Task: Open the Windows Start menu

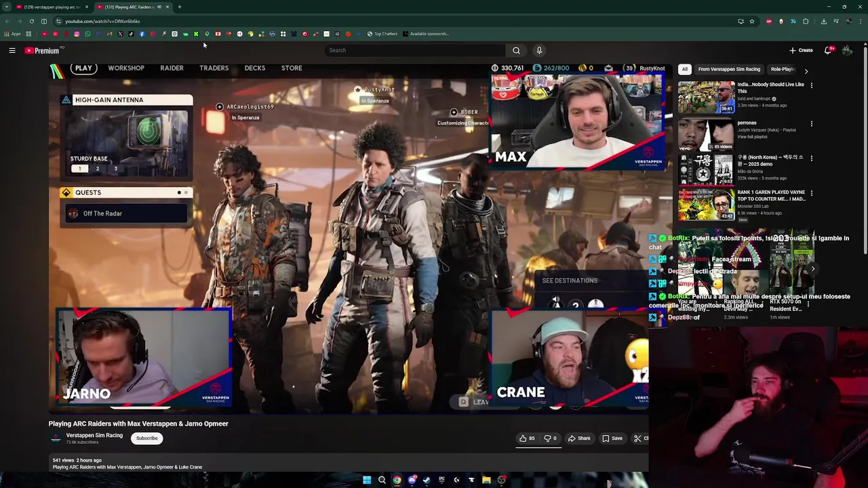Action: tap(367, 480)
